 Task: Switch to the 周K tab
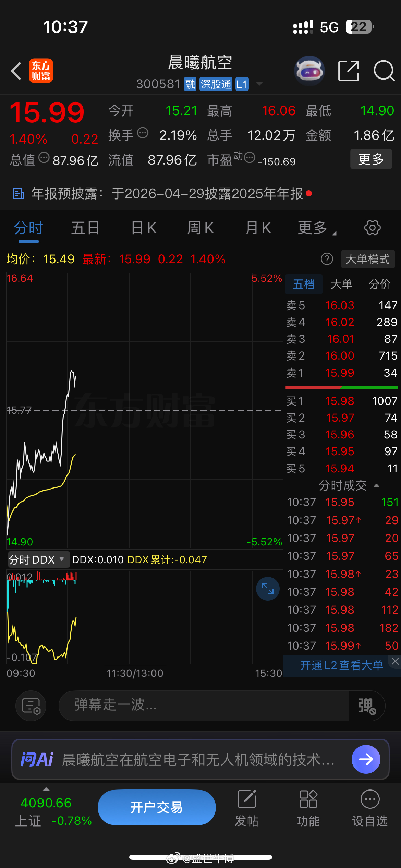200,228
